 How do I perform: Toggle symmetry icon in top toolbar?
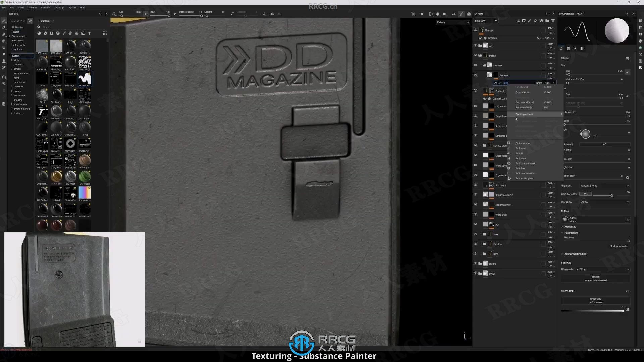pyautogui.click(x=272, y=14)
